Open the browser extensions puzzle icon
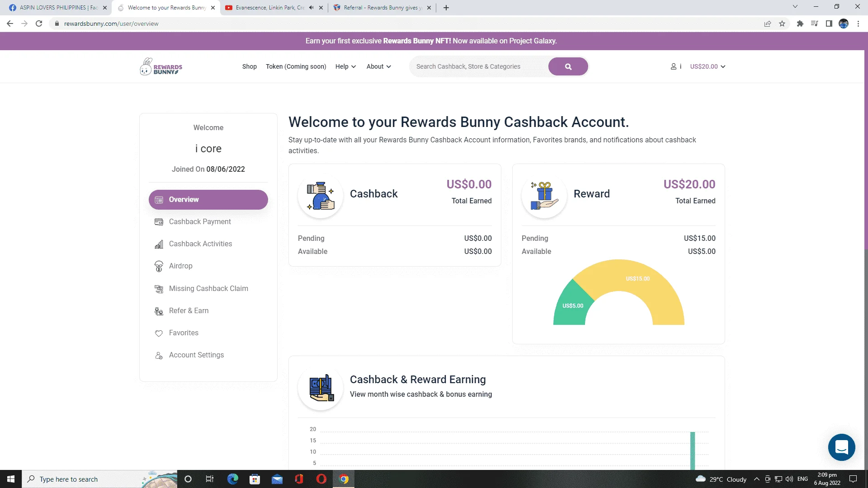868x488 pixels. [800, 23]
